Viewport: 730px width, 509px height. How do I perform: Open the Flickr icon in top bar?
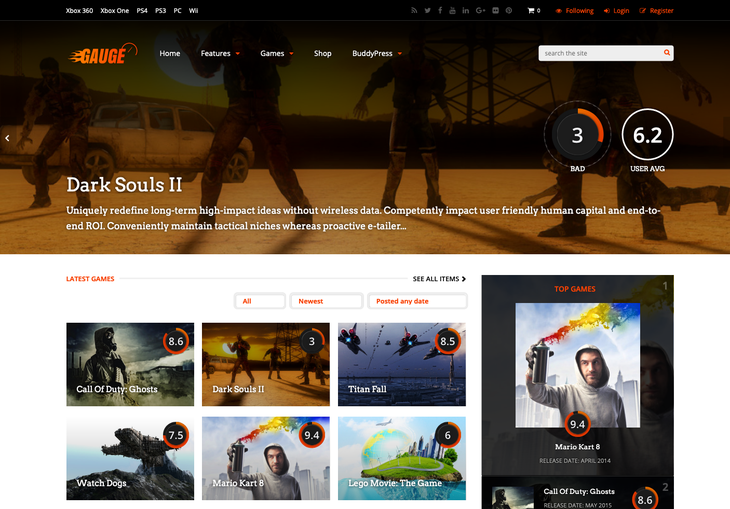[x=495, y=10]
